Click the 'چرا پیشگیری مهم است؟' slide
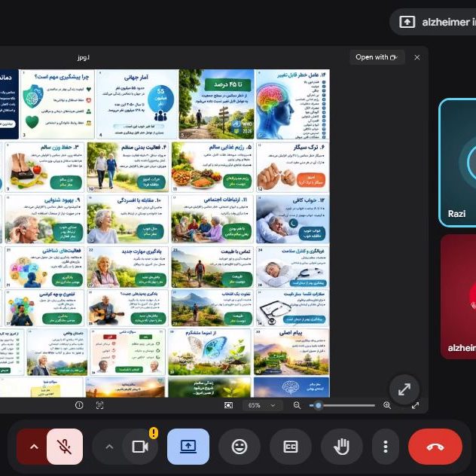Image resolution: width=476 pixels, height=476 pixels. coord(57,104)
